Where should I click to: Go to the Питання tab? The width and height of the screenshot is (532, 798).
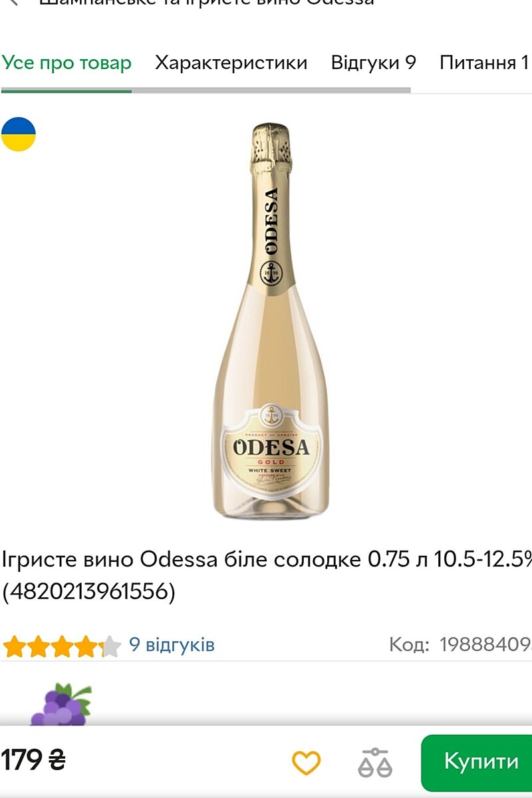tap(484, 63)
